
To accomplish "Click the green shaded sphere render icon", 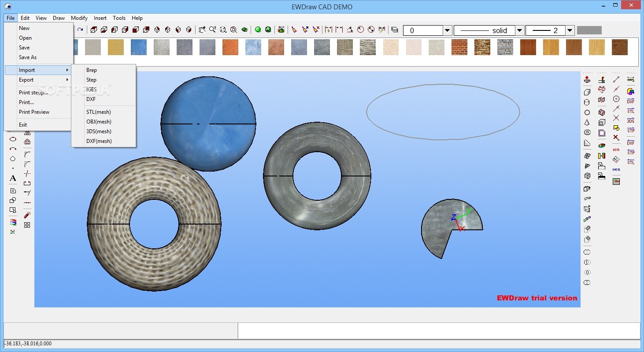I will tap(258, 30).
